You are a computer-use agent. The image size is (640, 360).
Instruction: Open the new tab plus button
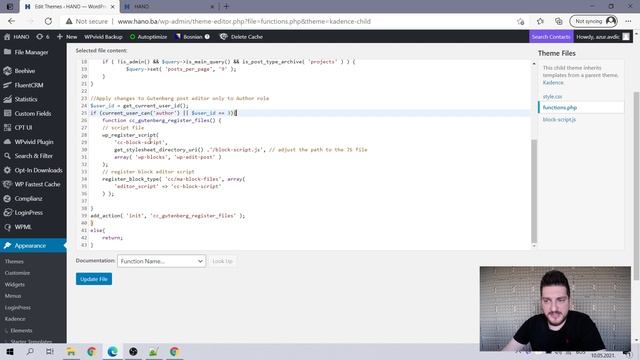point(226,7)
